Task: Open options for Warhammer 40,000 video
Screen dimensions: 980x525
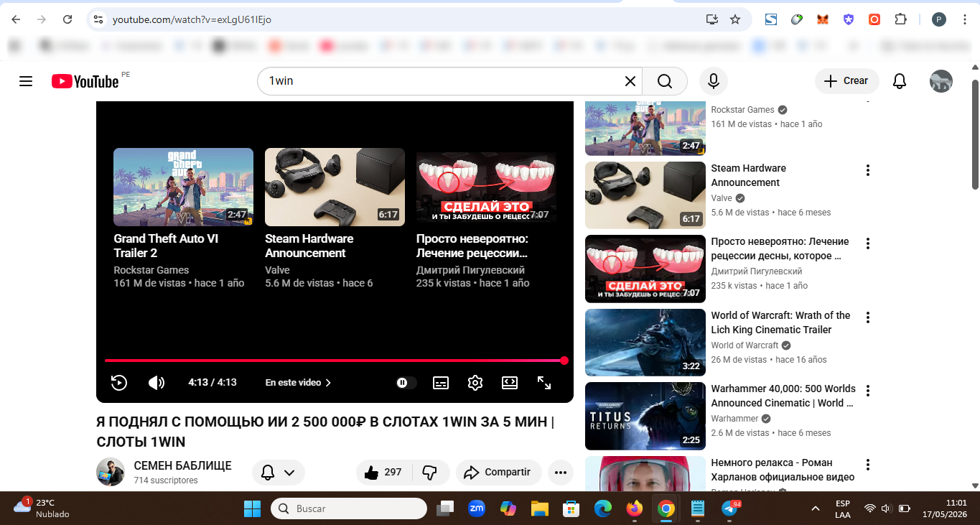Action: [x=868, y=391]
